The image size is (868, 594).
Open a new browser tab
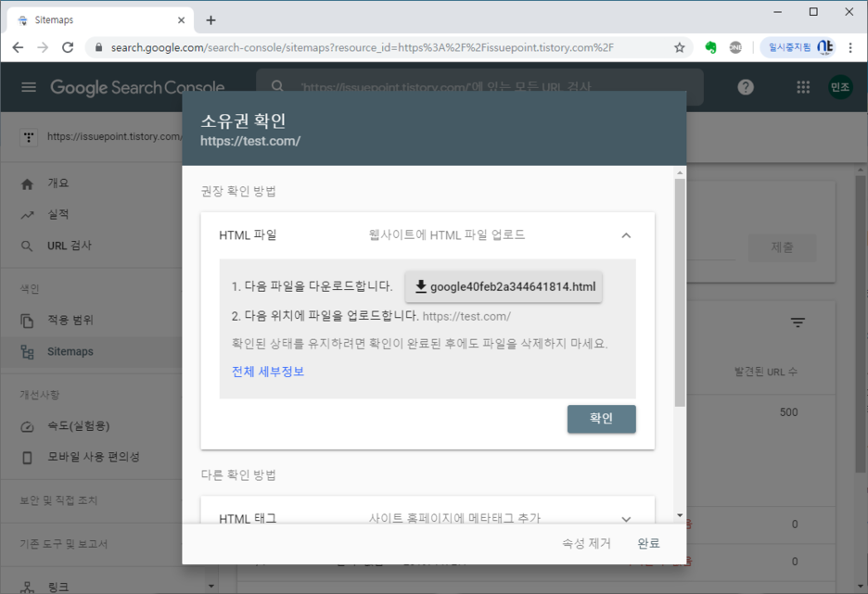click(211, 20)
